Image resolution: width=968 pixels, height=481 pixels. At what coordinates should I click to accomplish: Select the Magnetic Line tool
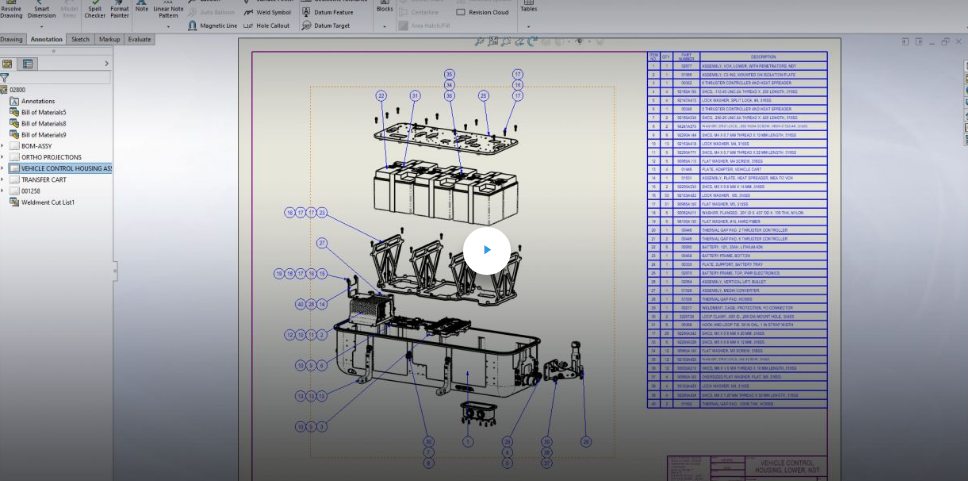click(212, 26)
